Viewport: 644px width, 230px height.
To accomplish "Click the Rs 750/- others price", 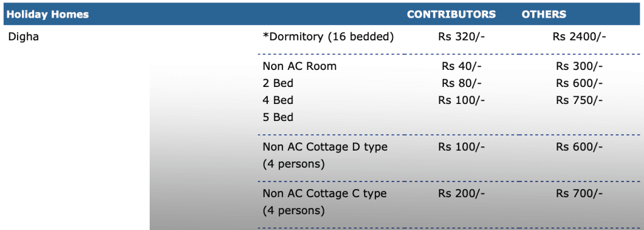I will point(579,100).
